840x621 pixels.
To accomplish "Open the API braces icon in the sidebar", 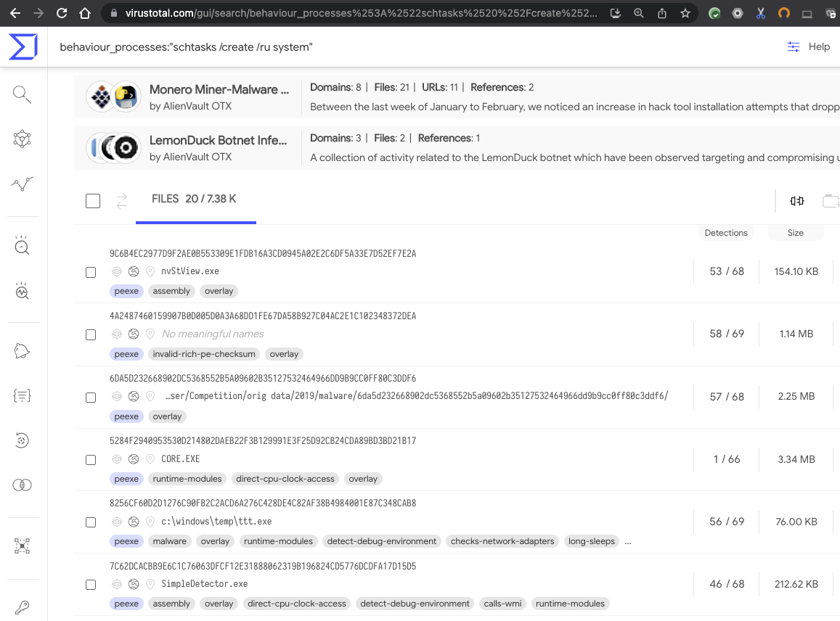I will [22, 395].
